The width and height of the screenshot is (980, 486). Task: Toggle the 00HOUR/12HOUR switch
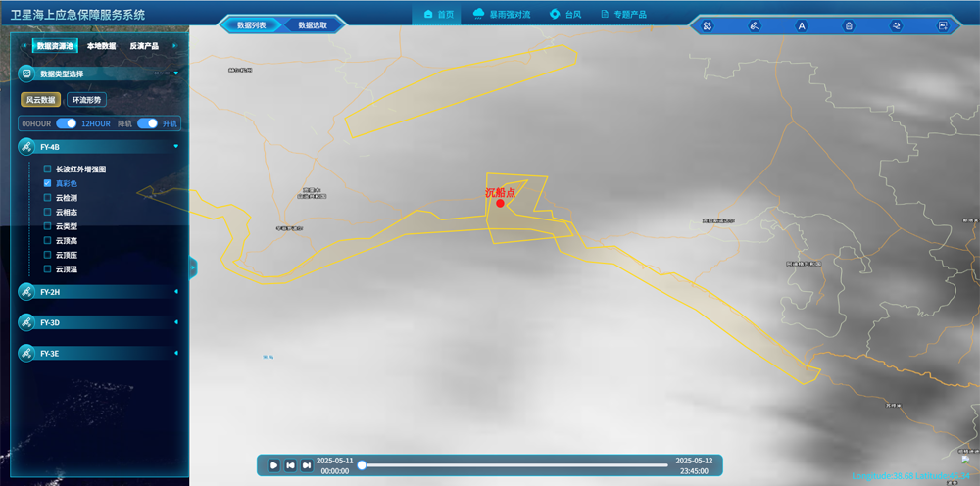tap(66, 123)
